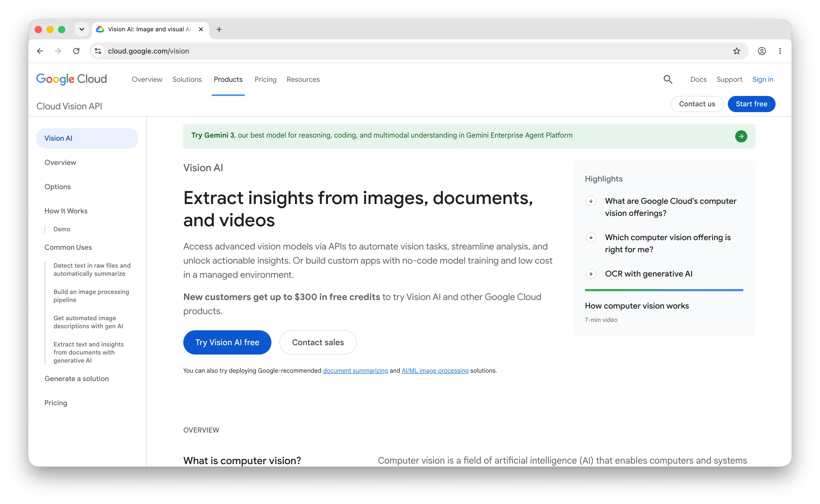Viewport: 820px width, 504px height.
Task: Click the Cloud Vision API heading
Action: (69, 106)
